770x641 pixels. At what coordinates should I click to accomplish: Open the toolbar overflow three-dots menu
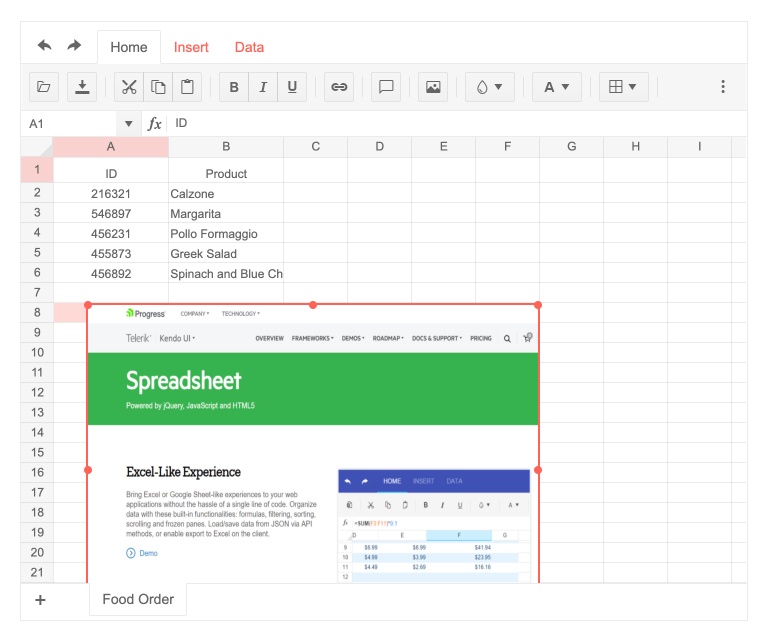tap(723, 87)
